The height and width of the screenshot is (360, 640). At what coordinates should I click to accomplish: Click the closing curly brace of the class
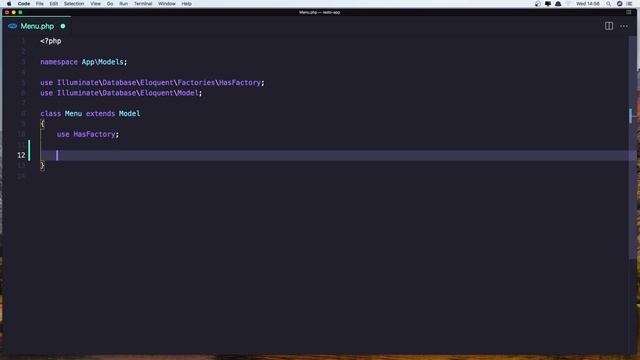tap(42, 165)
